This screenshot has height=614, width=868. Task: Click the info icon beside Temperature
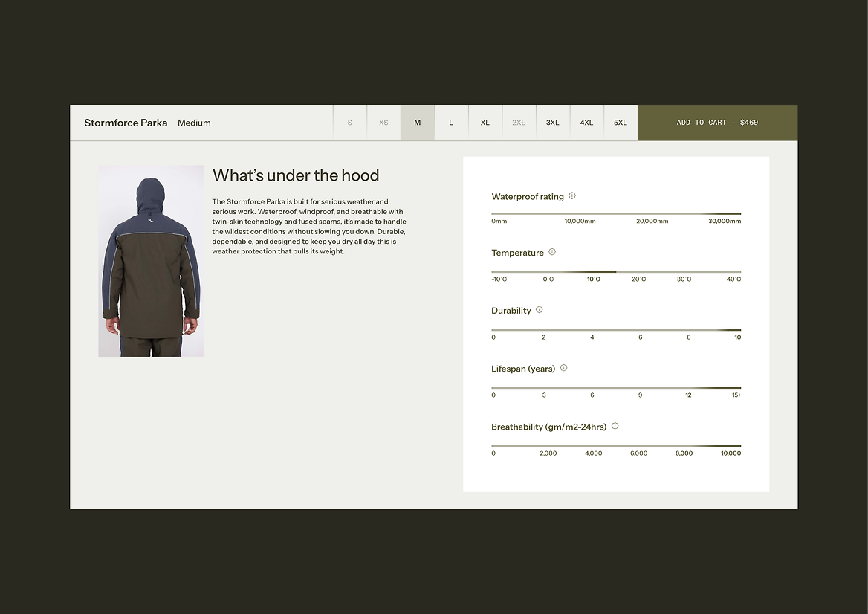point(552,252)
